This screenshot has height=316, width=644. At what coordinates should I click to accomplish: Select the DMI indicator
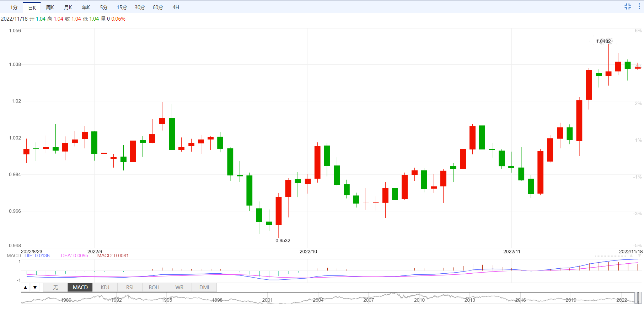pos(204,288)
